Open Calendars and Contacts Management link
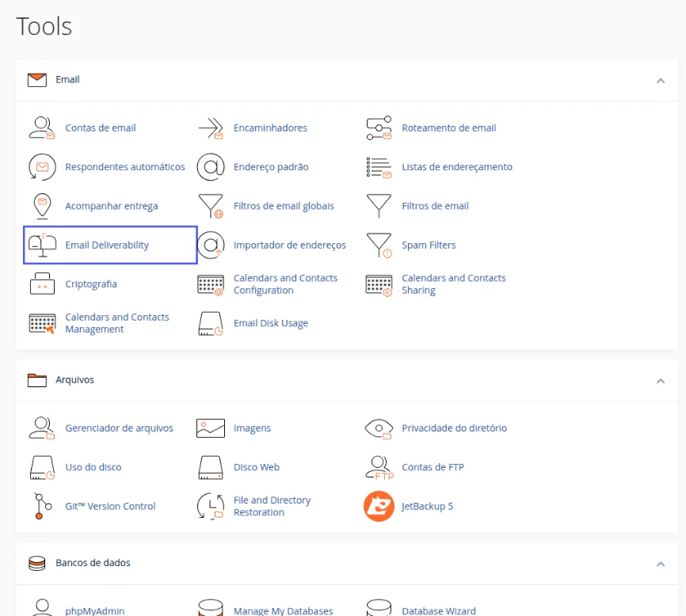The height and width of the screenshot is (616, 686). 117,323
